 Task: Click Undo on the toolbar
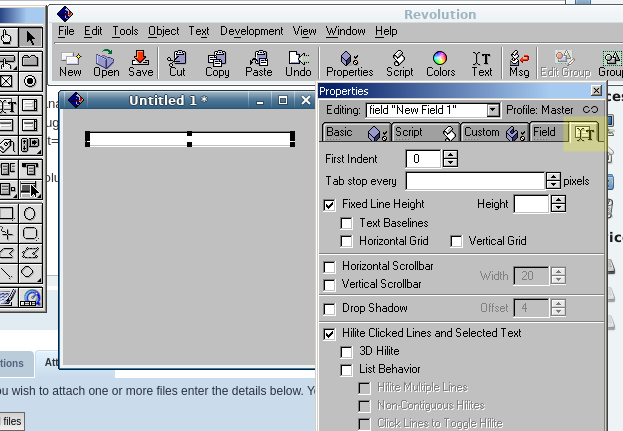298,64
